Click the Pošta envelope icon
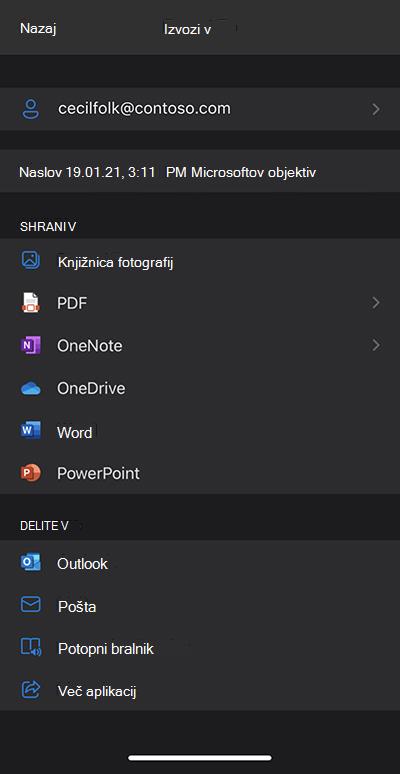 31,605
